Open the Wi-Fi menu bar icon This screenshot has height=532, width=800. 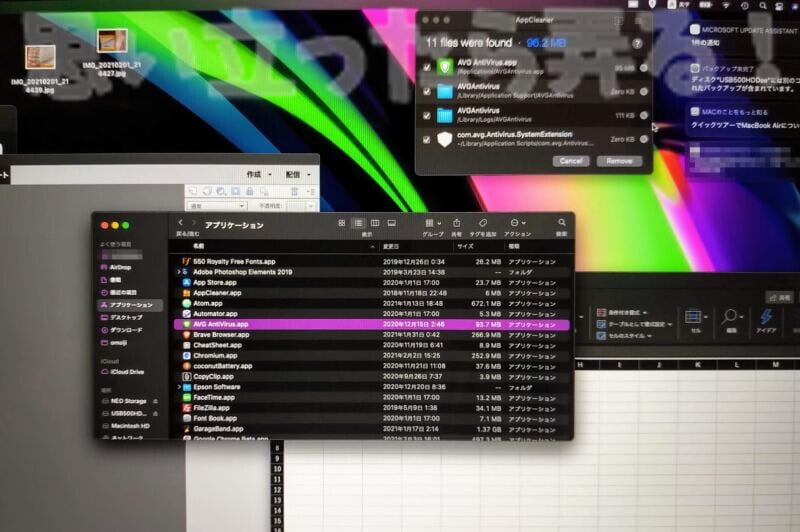coord(726,5)
